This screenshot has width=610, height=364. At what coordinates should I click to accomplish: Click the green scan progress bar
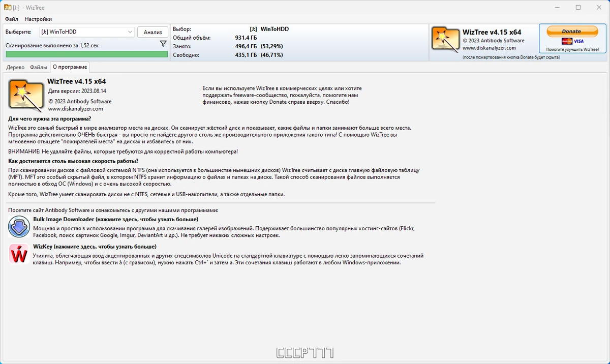[86, 54]
